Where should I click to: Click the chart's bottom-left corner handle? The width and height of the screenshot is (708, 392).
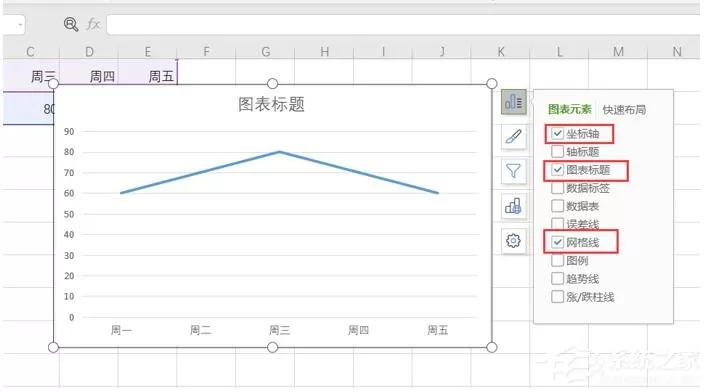53,347
